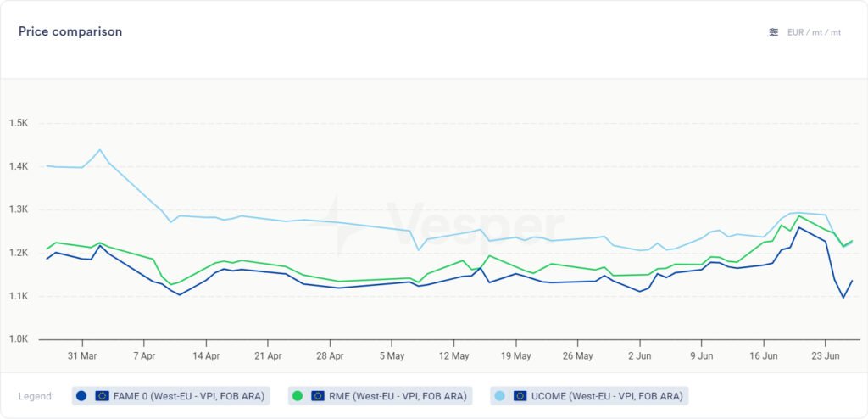The height and width of the screenshot is (419, 868).
Task: Click EU flag icon beside FAME 0
Action: [102, 395]
